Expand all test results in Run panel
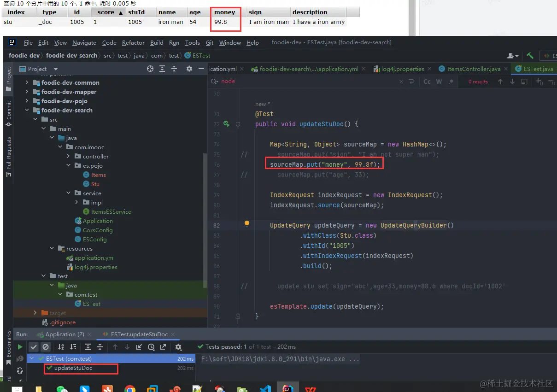The width and height of the screenshot is (557, 392). click(x=88, y=347)
